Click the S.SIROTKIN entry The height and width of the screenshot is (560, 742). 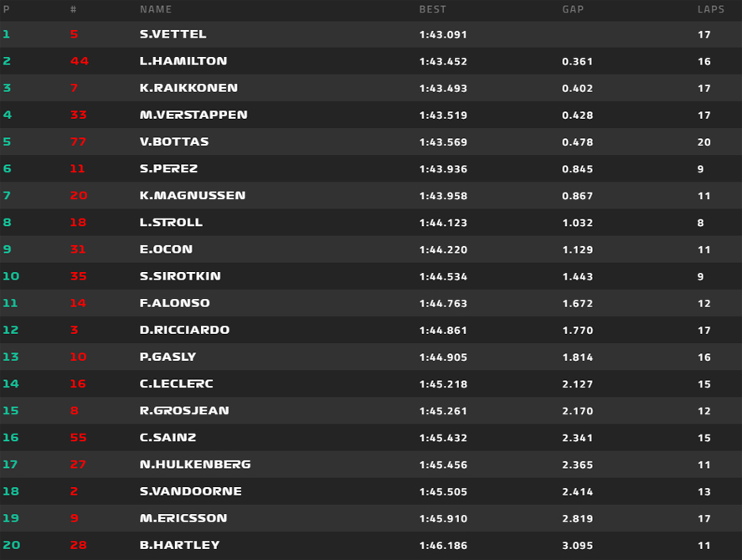180,276
